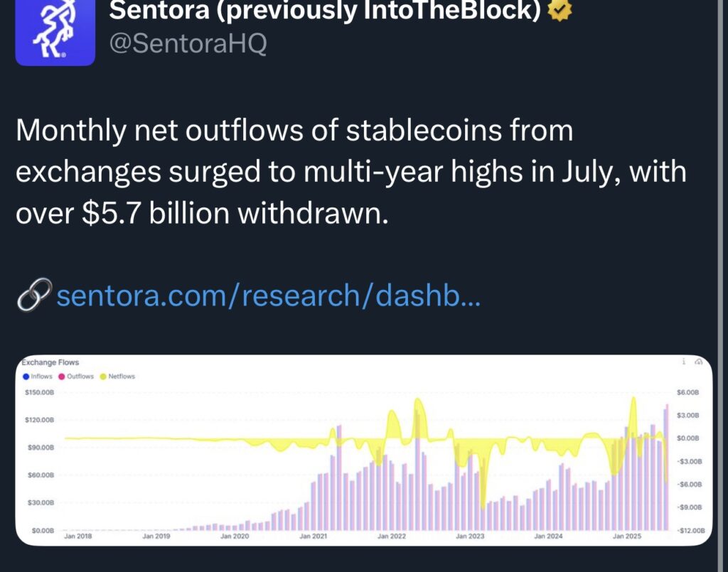The image size is (728, 572).
Task: Open the @SentoraHQ handle
Action: [188, 43]
